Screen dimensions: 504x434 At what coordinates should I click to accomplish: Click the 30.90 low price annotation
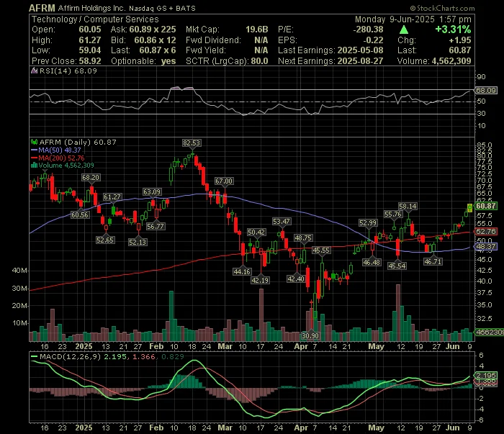pyautogui.click(x=310, y=336)
